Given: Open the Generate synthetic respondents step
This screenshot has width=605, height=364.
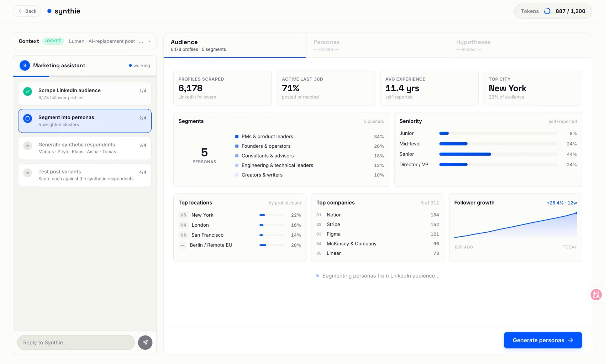Looking at the screenshot, I should pos(85,148).
